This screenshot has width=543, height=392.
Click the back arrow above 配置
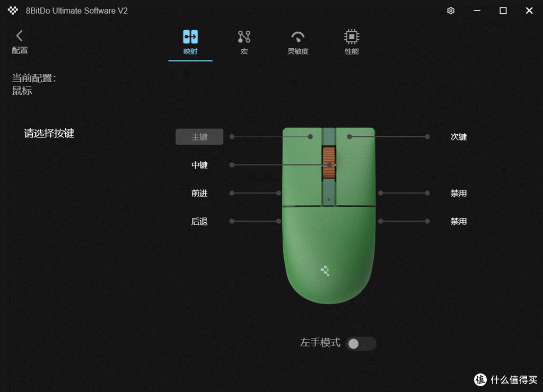point(20,36)
